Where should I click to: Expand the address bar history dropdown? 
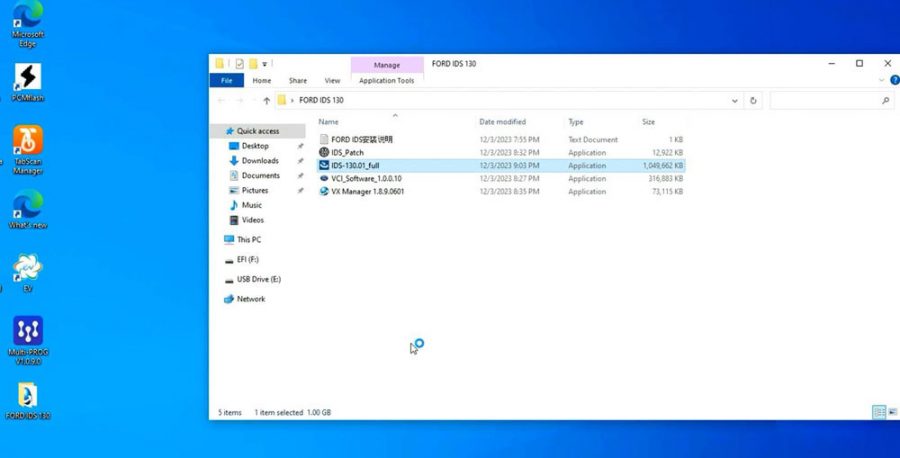pos(735,100)
